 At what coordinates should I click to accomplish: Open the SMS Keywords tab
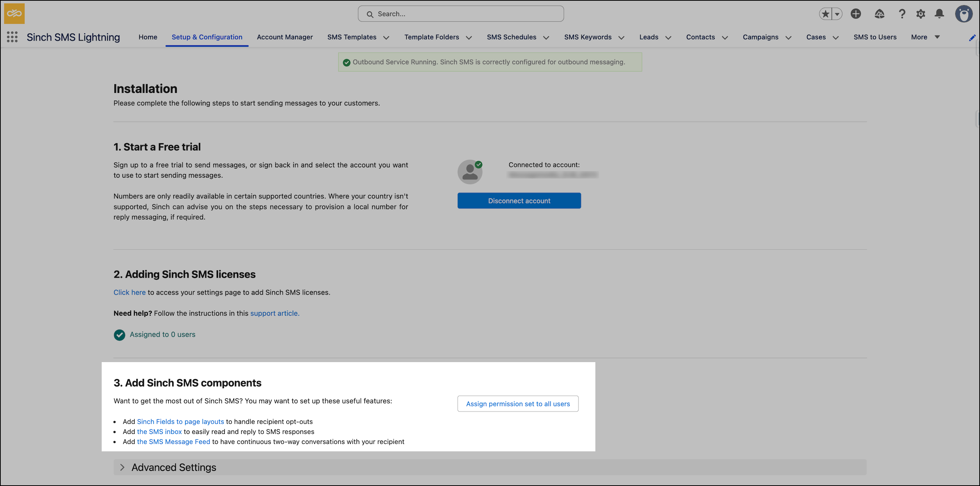click(x=588, y=37)
